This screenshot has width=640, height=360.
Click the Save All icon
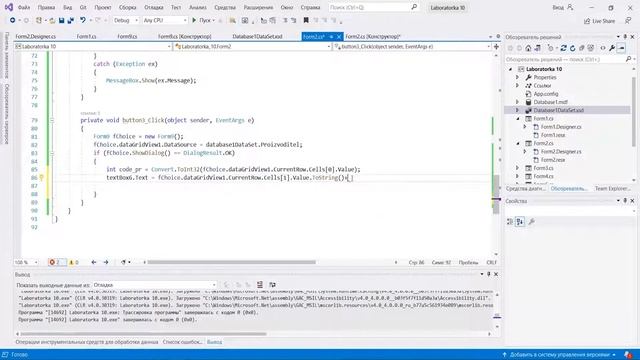click(x=70, y=20)
